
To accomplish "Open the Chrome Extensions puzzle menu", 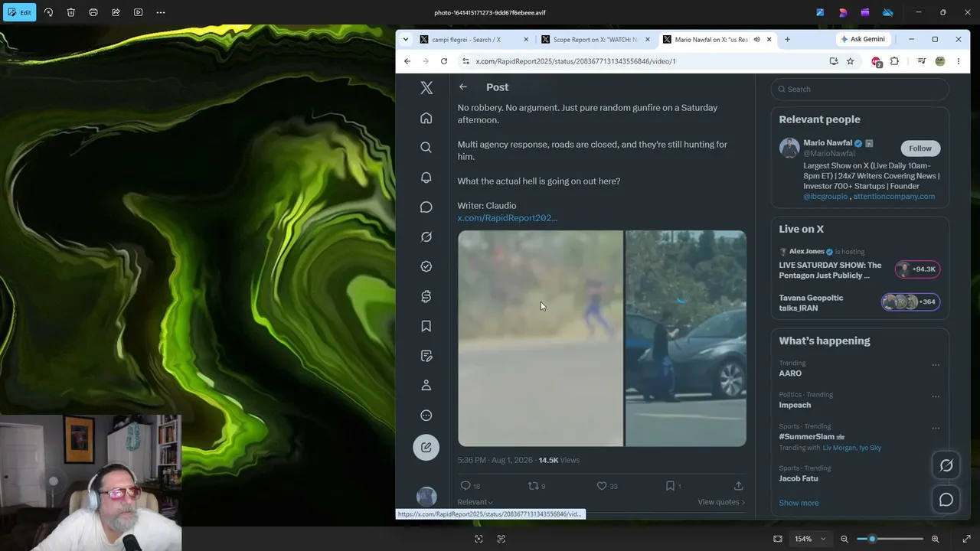I will [x=894, y=61].
